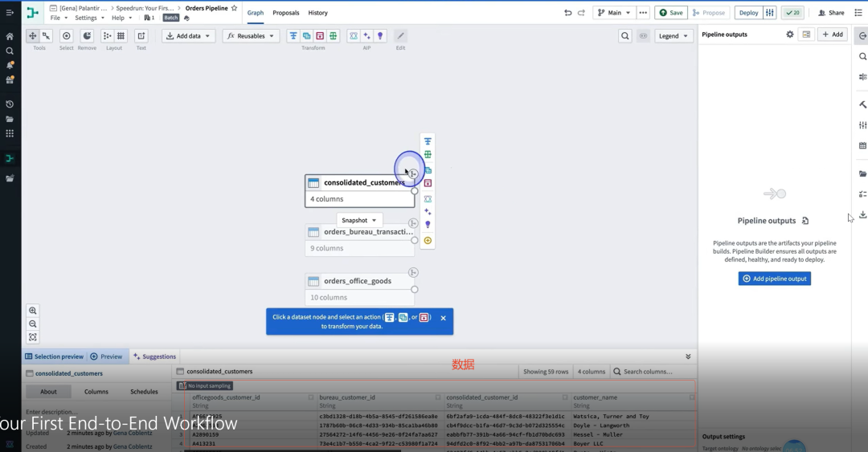Click the Share button
This screenshot has width=868, height=452.
[831, 13]
